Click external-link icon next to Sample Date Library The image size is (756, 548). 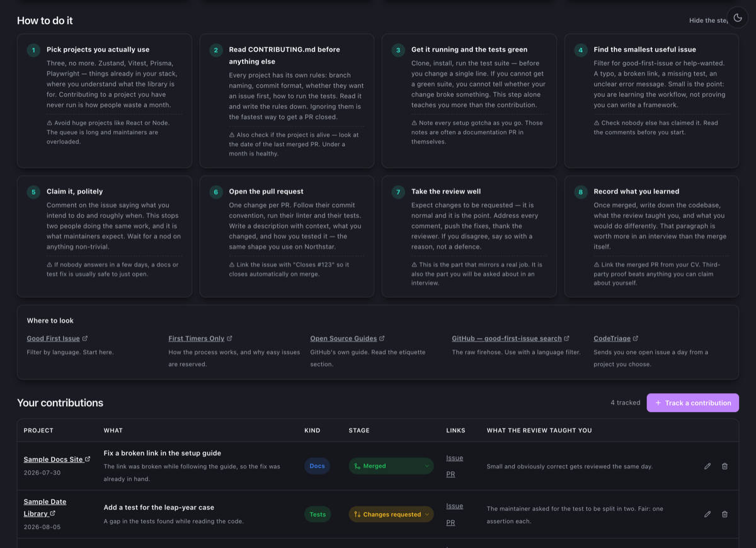(x=52, y=513)
